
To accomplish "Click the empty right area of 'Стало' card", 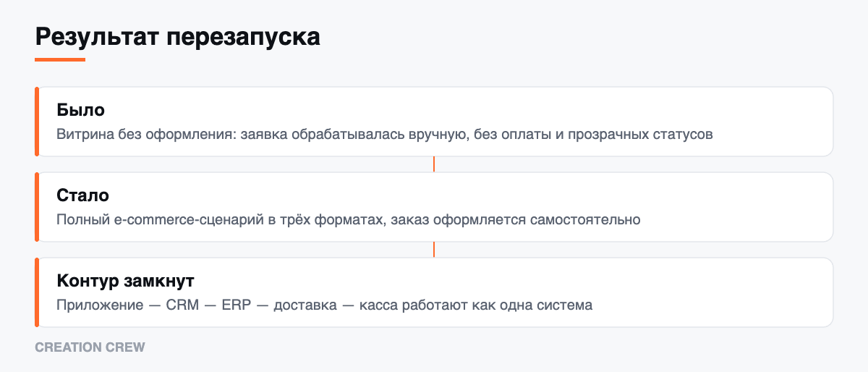I will pos(738,207).
